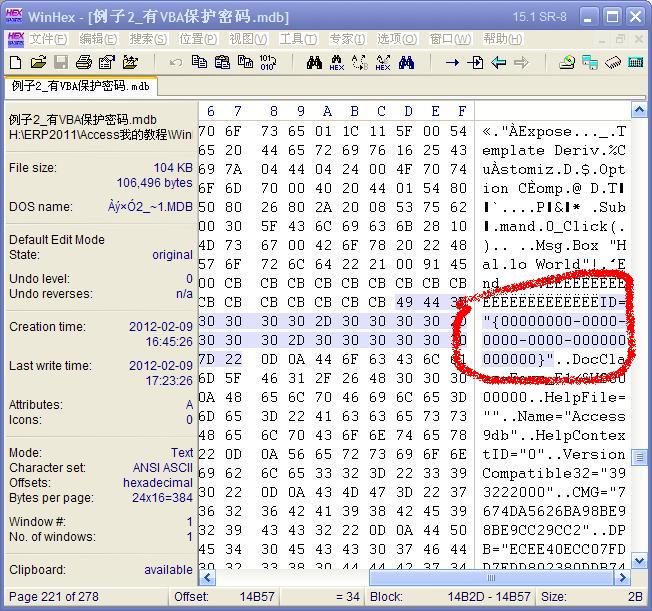
Task: Click the Find text binoculars icon
Action: pos(314,63)
